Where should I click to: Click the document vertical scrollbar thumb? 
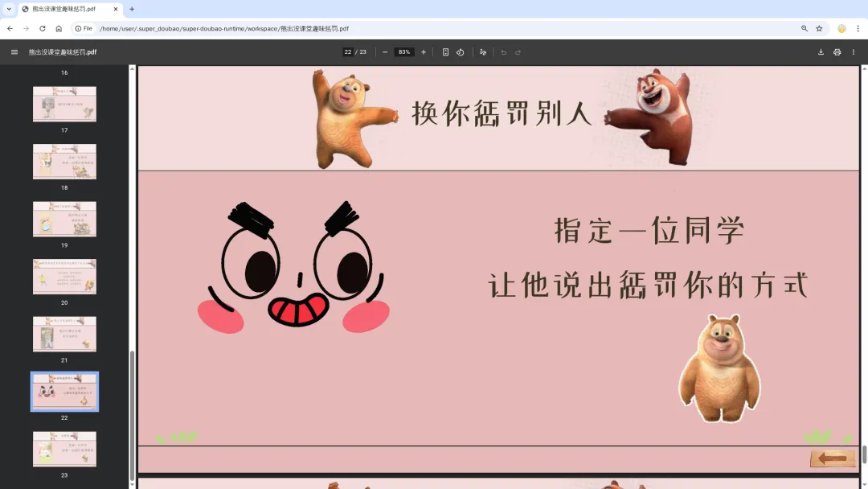tap(864, 454)
